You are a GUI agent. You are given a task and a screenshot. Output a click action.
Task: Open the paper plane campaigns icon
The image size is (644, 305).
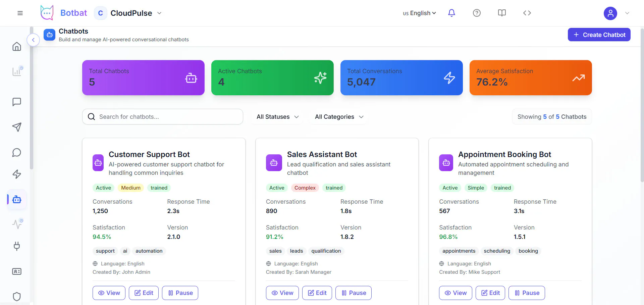(17, 127)
